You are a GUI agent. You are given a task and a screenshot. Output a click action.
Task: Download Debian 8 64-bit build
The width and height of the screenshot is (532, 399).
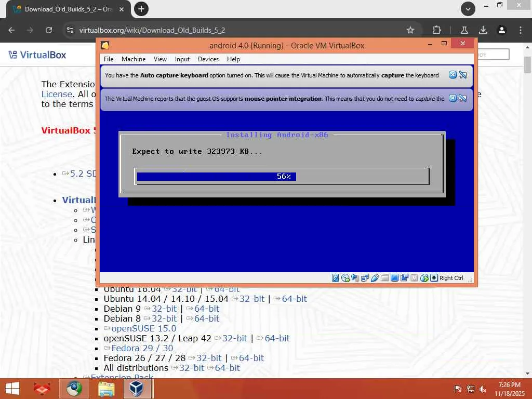point(207,318)
